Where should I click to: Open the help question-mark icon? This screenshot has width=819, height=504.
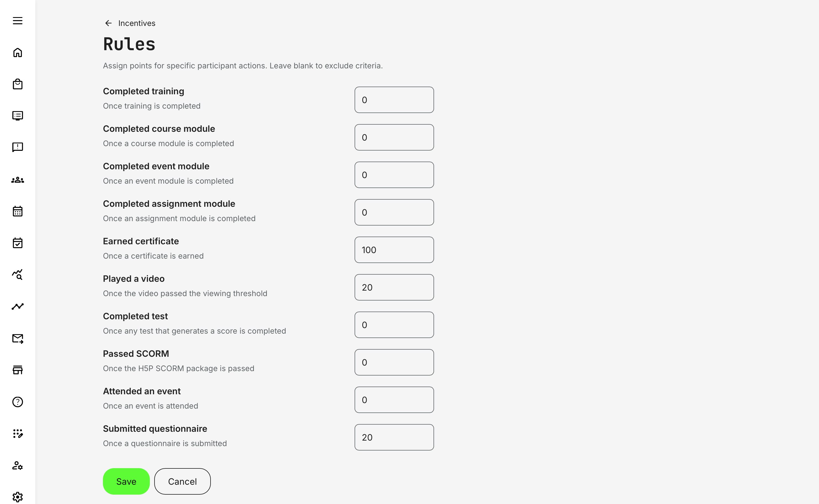point(17,402)
